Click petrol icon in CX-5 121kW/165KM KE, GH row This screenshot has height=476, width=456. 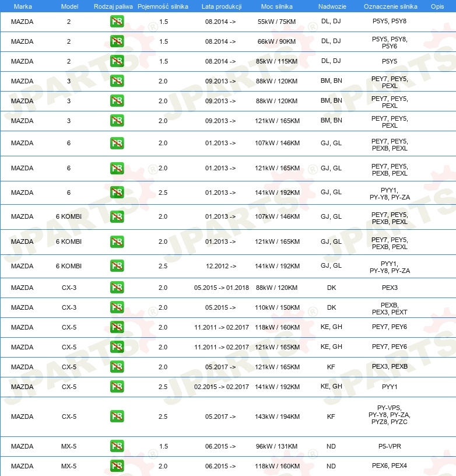[117, 346]
